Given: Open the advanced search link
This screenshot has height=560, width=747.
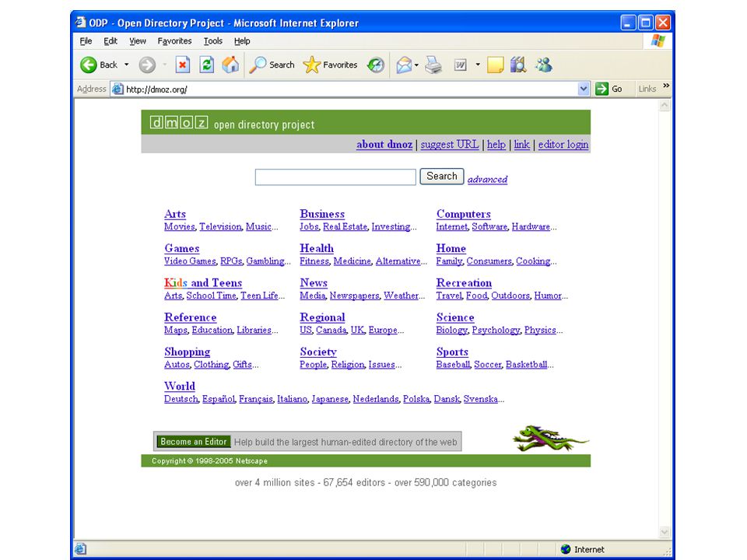Looking at the screenshot, I should (487, 180).
